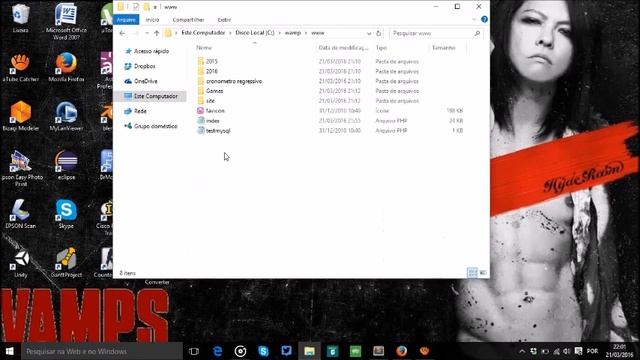Click Disco Local (C:) in breadcrumb
Screen dimensions: 640x360
coord(255,33)
